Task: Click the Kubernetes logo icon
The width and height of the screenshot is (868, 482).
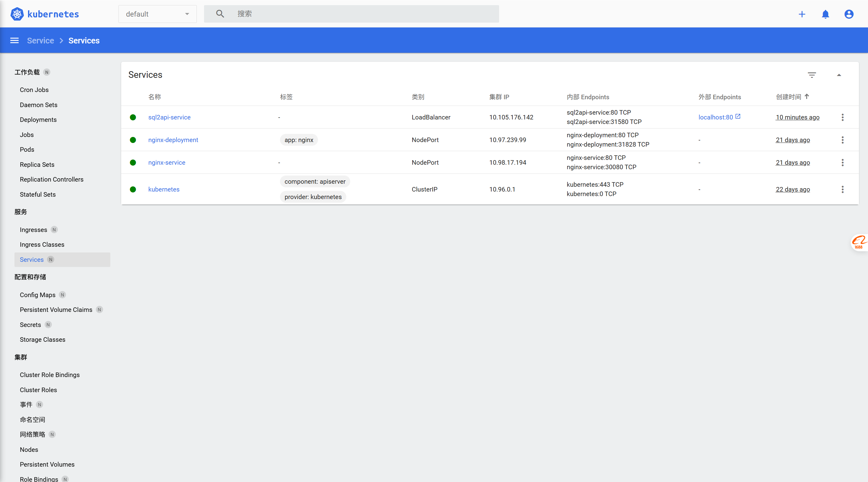Action: [17, 14]
